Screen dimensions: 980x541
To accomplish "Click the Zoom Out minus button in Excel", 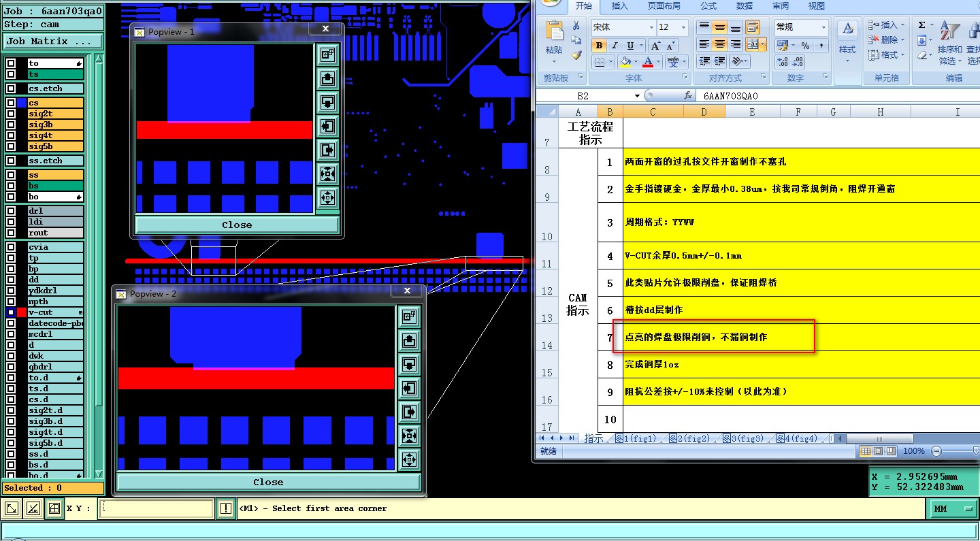I will (936, 451).
